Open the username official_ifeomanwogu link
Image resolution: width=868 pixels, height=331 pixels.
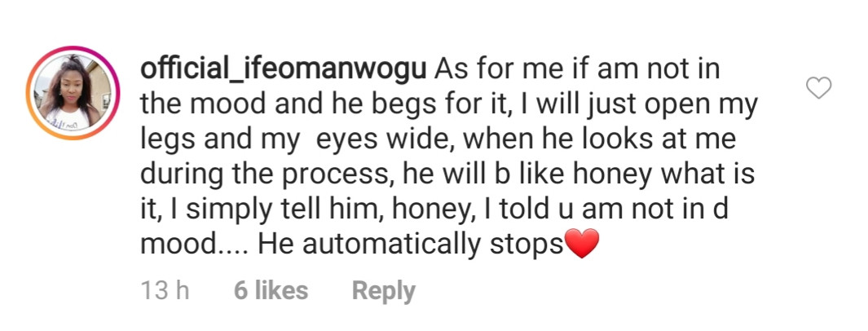pos(283,70)
